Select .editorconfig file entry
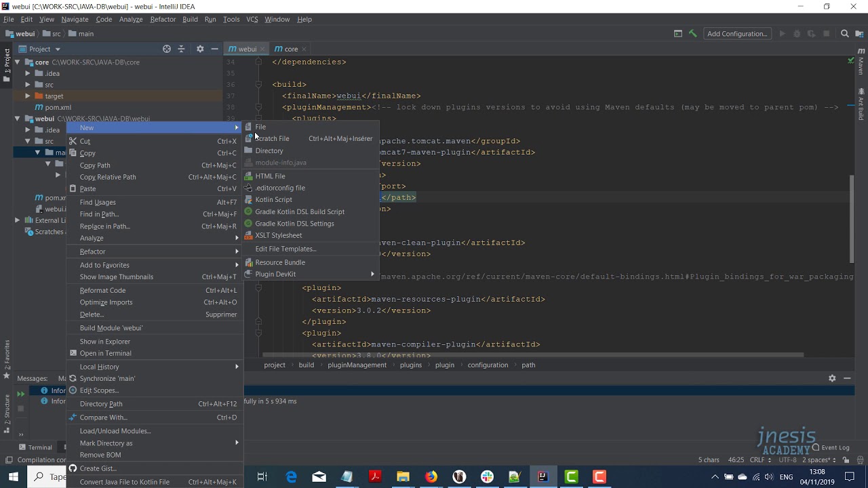Viewport: 868px width, 488px height. 311,188
